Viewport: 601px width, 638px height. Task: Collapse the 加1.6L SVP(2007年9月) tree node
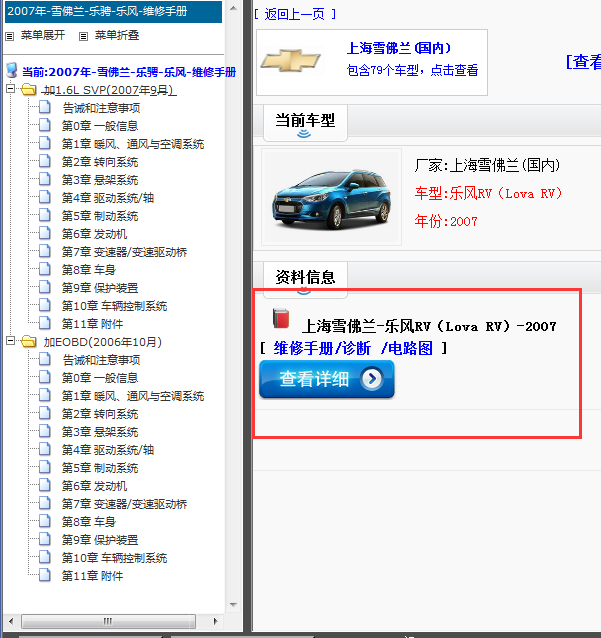[x=11, y=89]
